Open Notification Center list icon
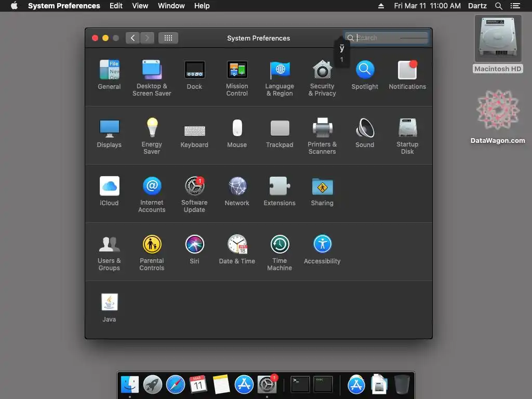The height and width of the screenshot is (399, 532). [515, 6]
